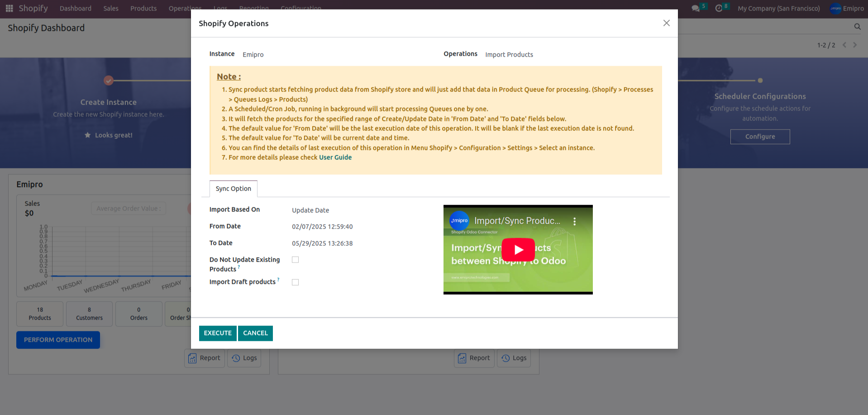Close the Shopify Operations dialog

point(666,23)
